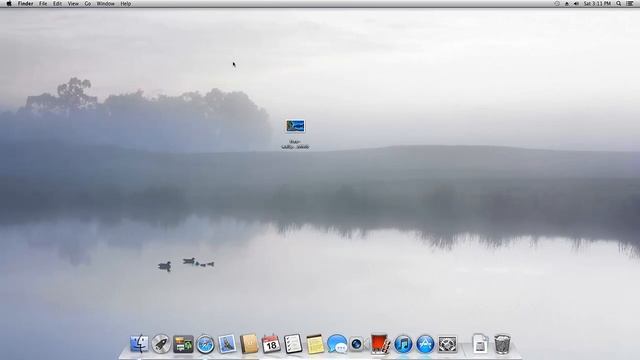Open Contacts book icon in Dock
This screenshot has height=360, width=640.
[249, 344]
